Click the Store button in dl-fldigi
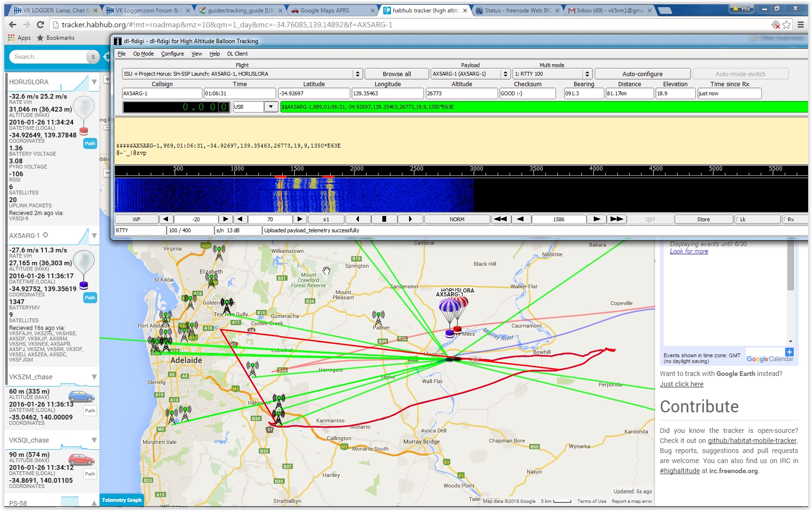The height and width of the screenshot is (511, 812). 703,219
